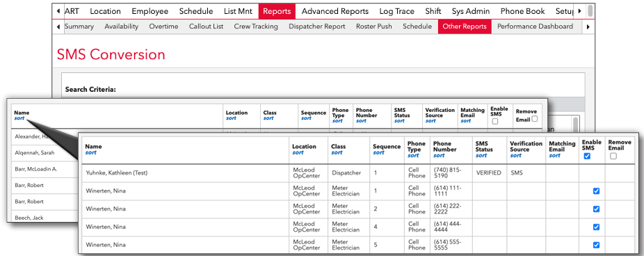Uncheck Enable SMS for (614) 222-2222 row
Viewport: 644px width, 256px height.
(596, 209)
